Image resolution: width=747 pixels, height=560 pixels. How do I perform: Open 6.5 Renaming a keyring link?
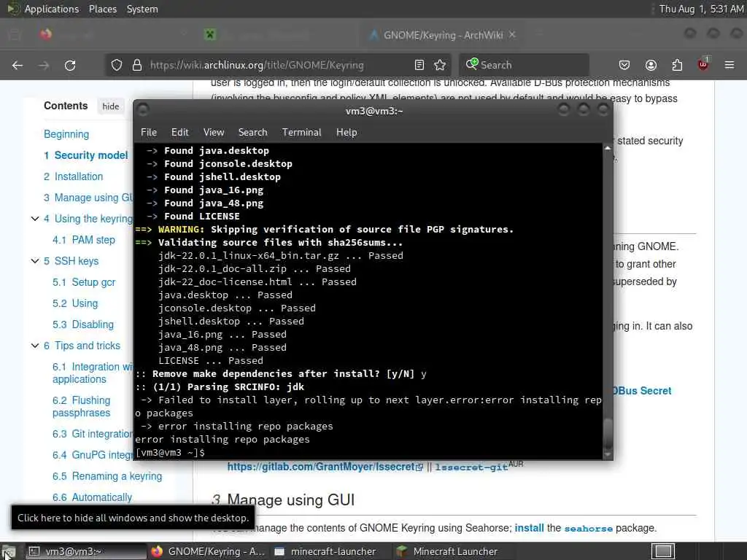107,476
